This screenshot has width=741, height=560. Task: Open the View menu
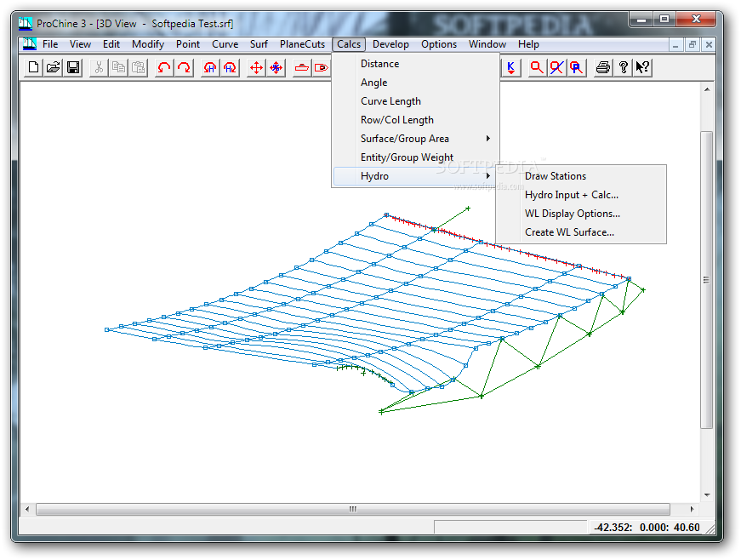point(80,44)
